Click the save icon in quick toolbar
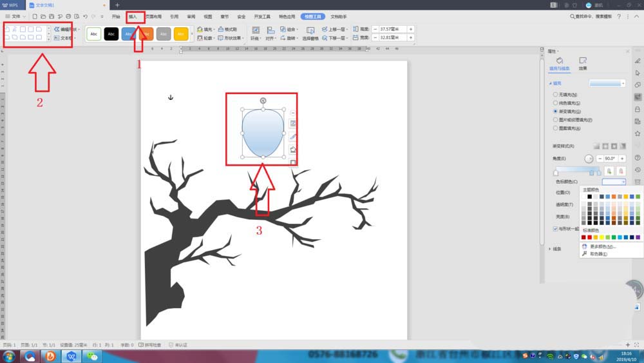This screenshot has width=644, height=363. click(x=52, y=17)
